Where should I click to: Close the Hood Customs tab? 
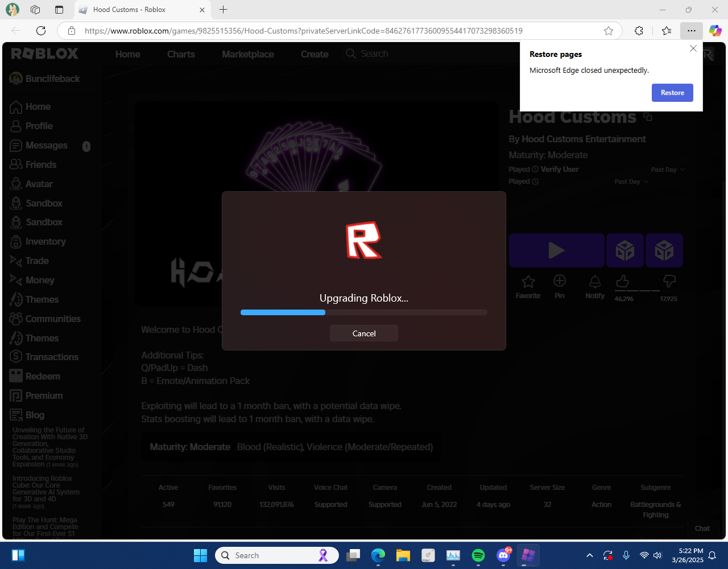tap(202, 10)
